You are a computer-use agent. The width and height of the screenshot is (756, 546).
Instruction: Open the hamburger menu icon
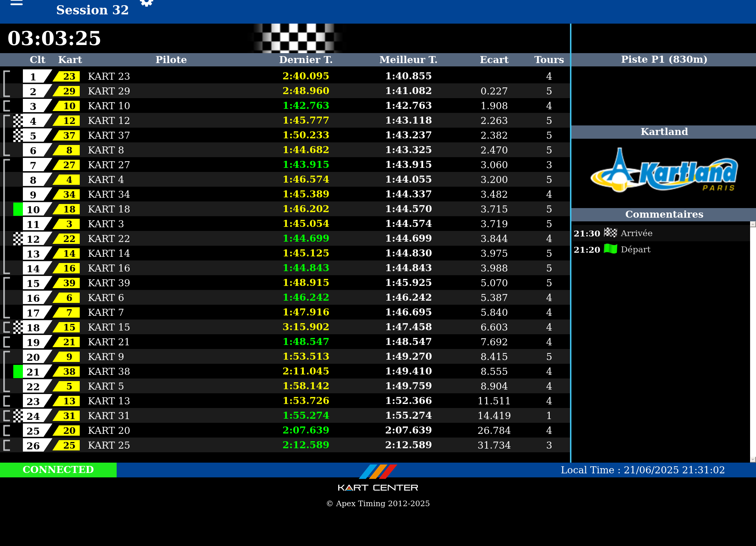pyautogui.click(x=17, y=3)
